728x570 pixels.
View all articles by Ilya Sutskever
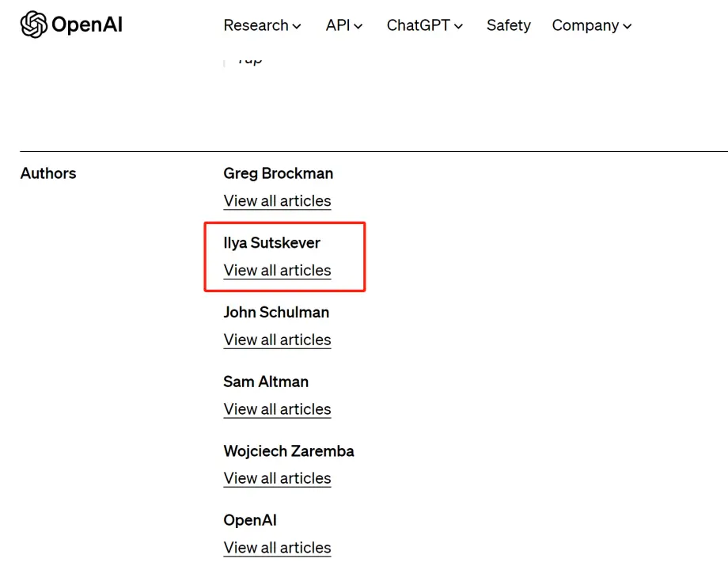tap(277, 270)
